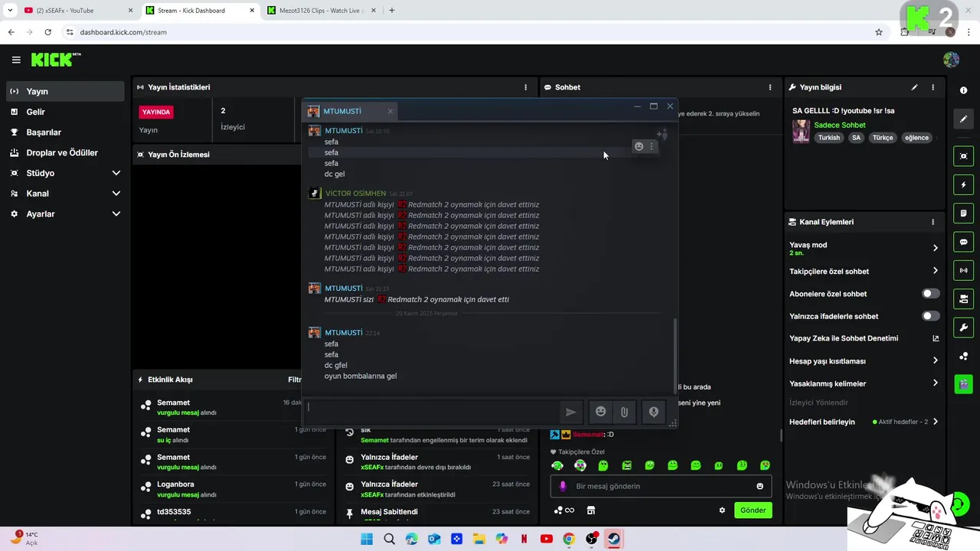Open Yasaklanmış kelimeler settings

point(935,383)
